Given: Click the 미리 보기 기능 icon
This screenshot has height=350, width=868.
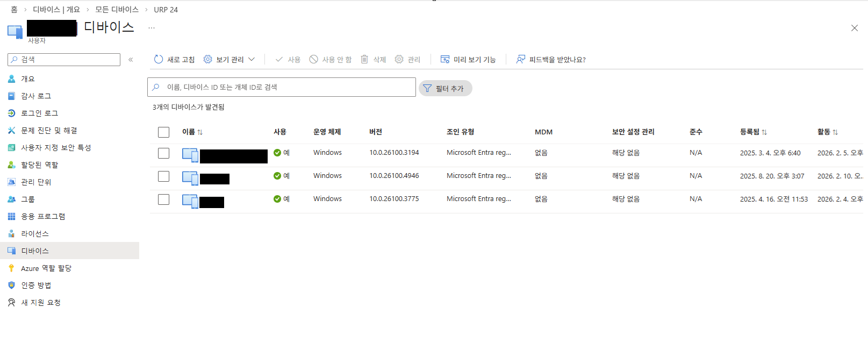Looking at the screenshot, I should (445, 59).
